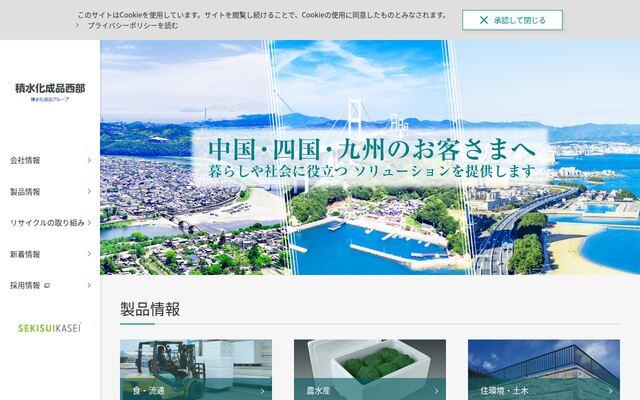Click the external-link icon beside 採用情報
Viewport: 640px width, 400px height.
click(x=47, y=285)
